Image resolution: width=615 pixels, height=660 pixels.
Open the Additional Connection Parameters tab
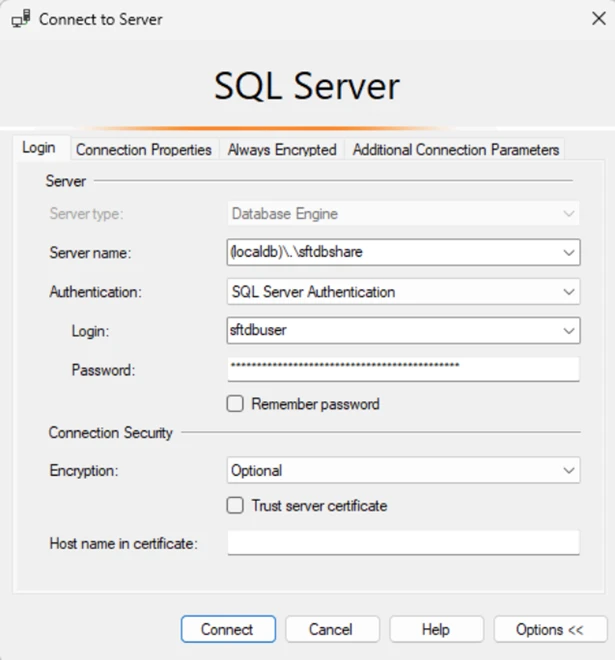pos(456,149)
